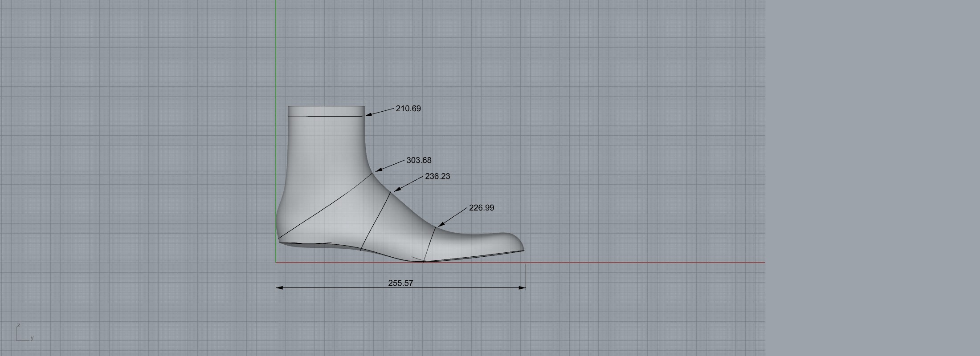Select the 303.68 leader text

pyautogui.click(x=419, y=160)
